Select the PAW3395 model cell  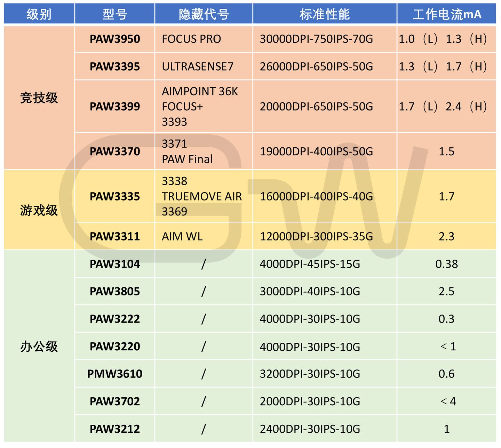point(115,66)
